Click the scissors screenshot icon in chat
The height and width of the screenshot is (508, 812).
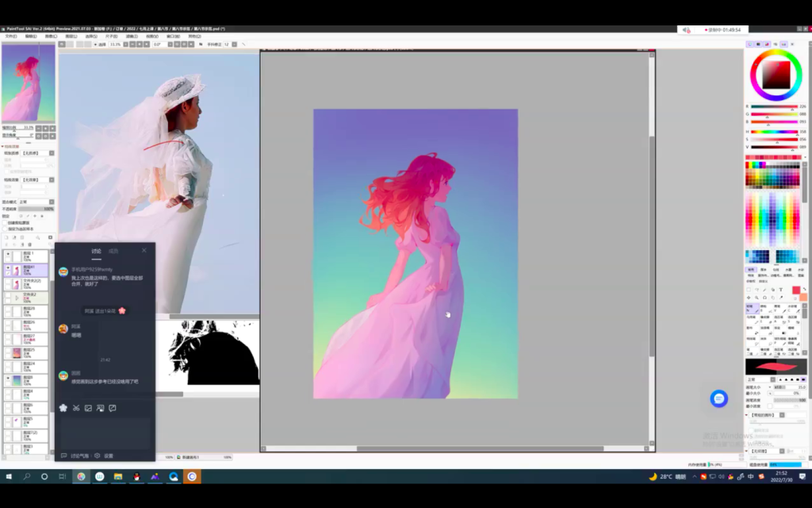tap(76, 408)
